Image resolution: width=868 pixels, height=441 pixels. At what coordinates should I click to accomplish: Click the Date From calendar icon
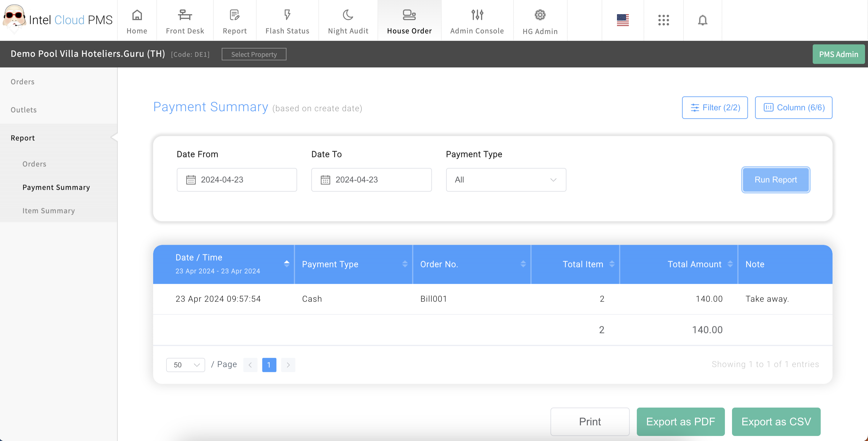(191, 180)
